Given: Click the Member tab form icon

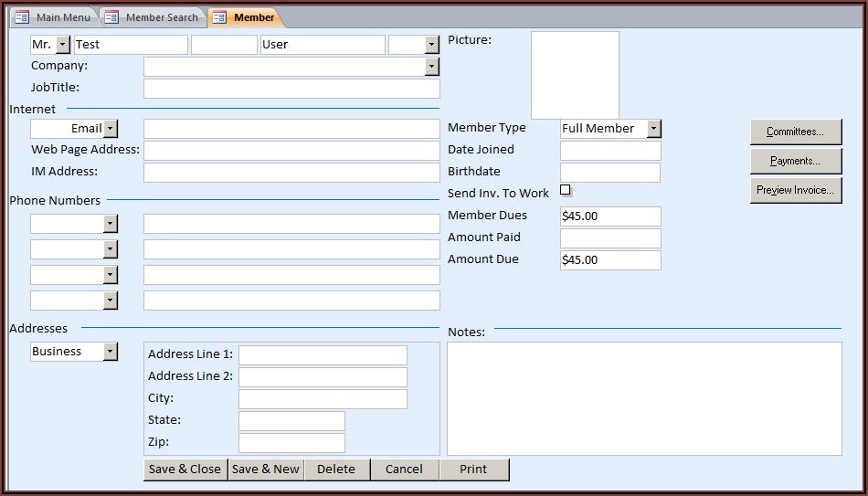Looking at the screenshot, I should (x=219, y=17).
